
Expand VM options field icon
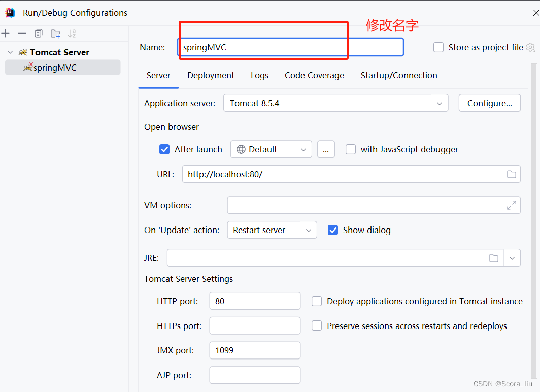(x=512, y=205)
